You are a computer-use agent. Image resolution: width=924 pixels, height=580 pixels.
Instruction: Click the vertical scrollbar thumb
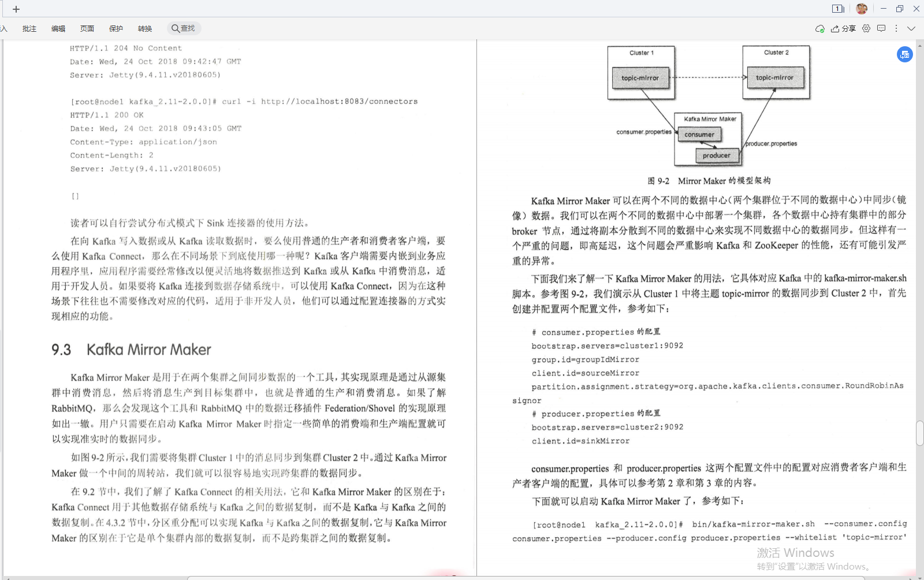coord(919,434)
